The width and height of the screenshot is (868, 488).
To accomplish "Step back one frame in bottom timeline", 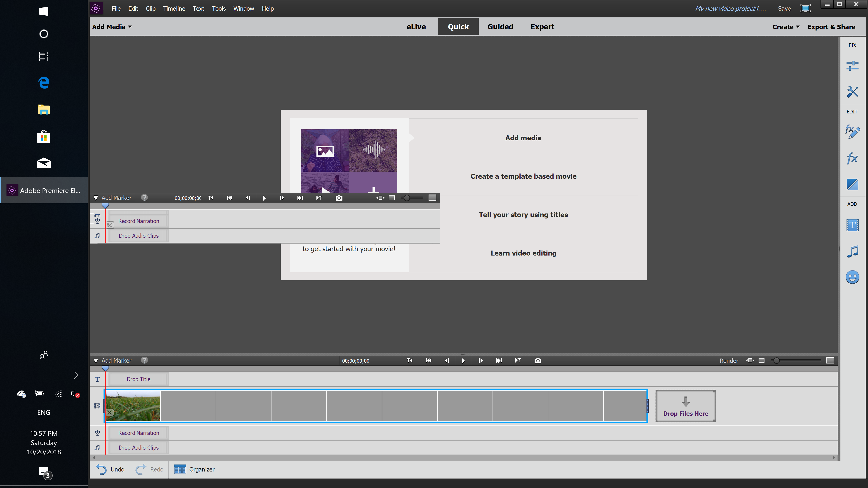I will tap(447, 360).
